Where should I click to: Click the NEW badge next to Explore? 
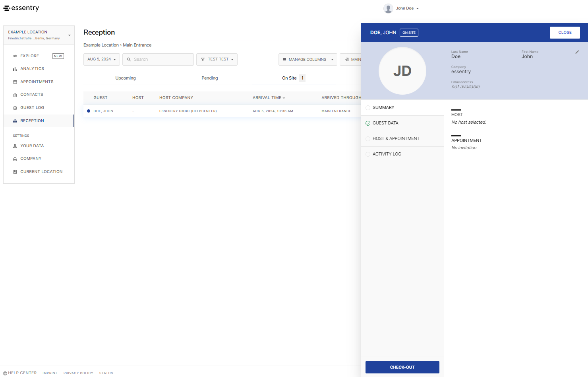(x=58, y=56)
